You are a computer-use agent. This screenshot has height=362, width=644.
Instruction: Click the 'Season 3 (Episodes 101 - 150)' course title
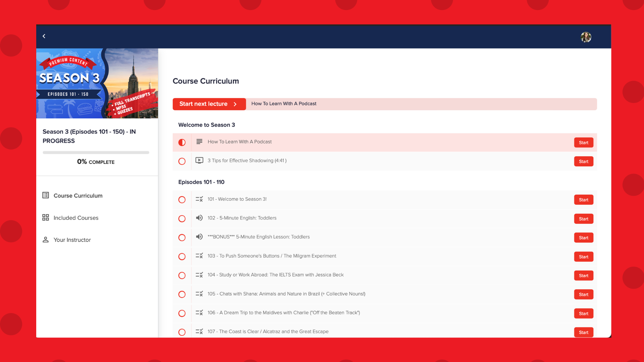(x=89, y=136)
